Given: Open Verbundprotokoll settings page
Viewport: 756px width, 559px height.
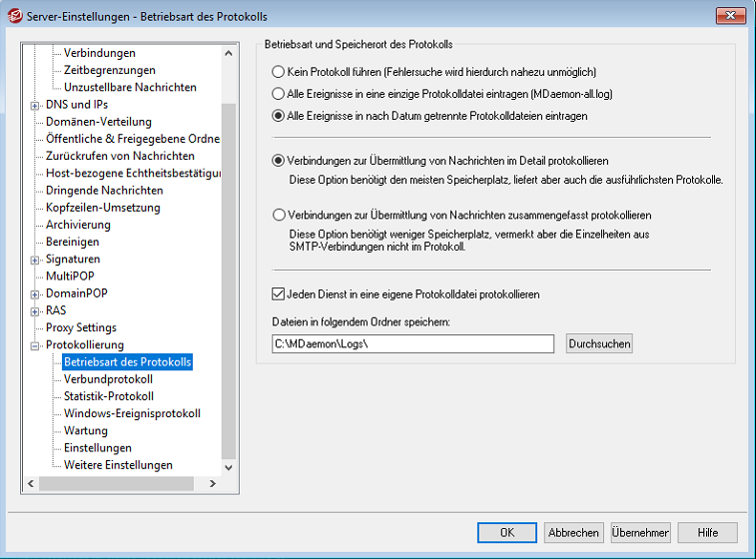Looking at the screenshot, I should tap(108, 379).
